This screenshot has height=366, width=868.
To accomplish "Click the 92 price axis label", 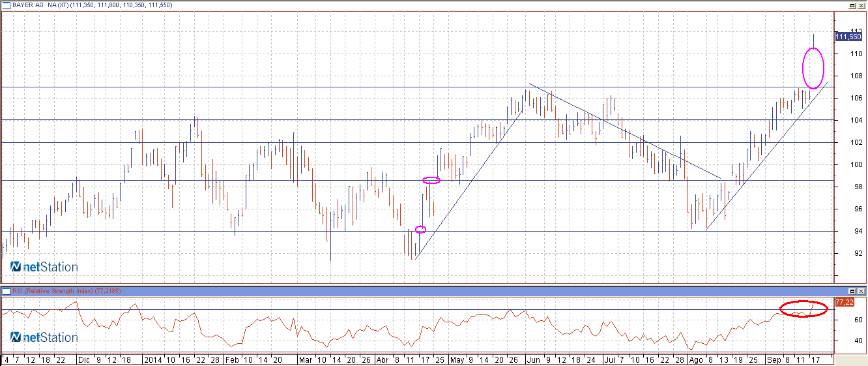I will point(858,253).
